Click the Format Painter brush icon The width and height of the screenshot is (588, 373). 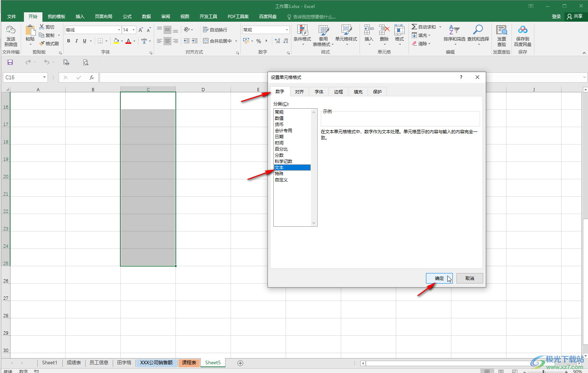coord(42,43)
